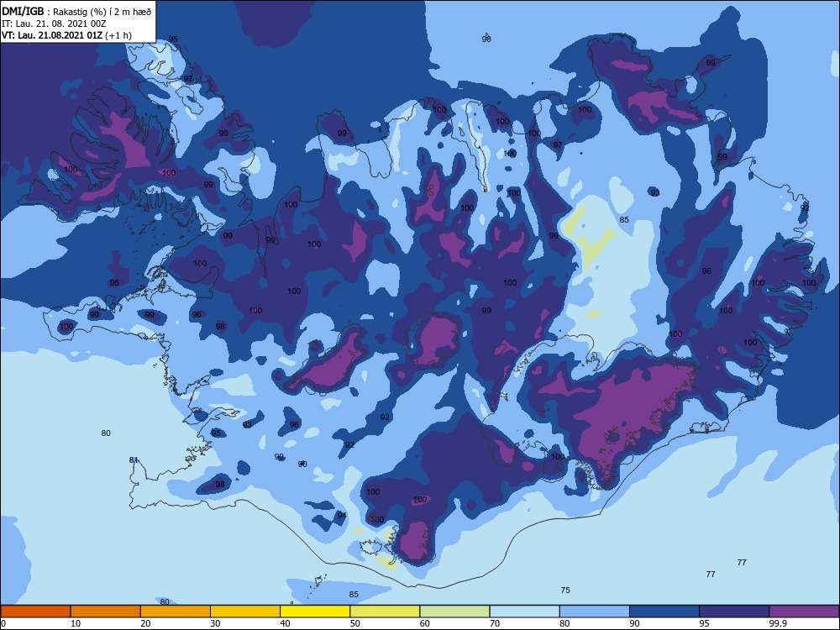Image resolution: width=840 pixels, height=630 pixels.
Task: Click the pale yellow 50–60 legend segment
Action: (x=385, y=612)
